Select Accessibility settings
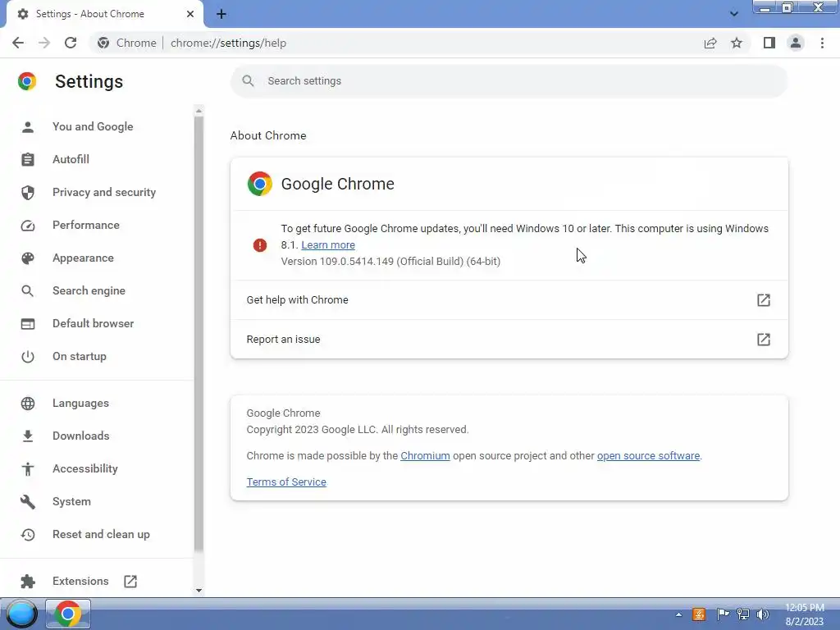Image resolution: width=840 pixels, height=630 pixels. (85, 468)
